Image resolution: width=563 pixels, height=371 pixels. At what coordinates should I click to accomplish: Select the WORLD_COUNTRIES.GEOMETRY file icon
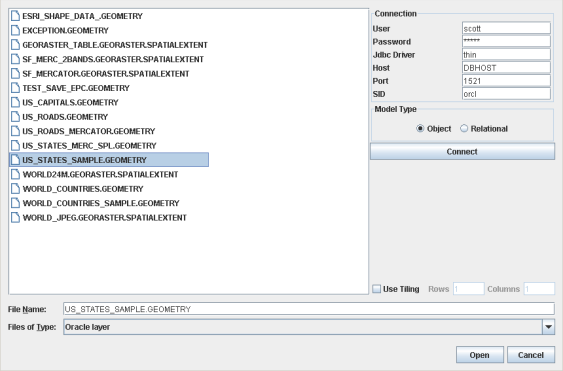point(15,189)
